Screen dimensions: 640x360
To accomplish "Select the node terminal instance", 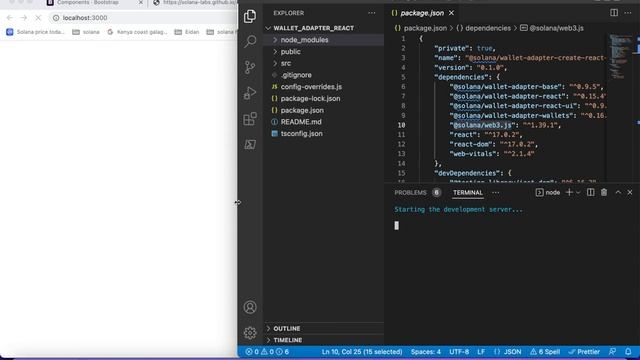I will point(548,192).
